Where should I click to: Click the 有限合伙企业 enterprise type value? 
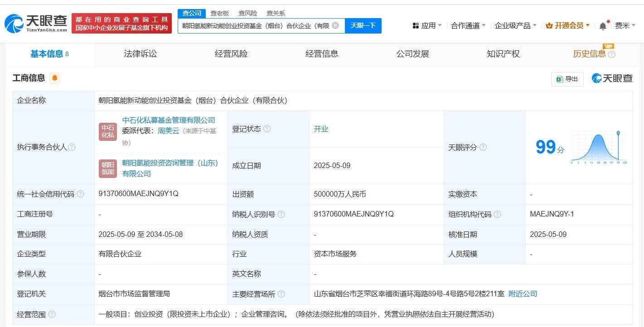point(120,254)
